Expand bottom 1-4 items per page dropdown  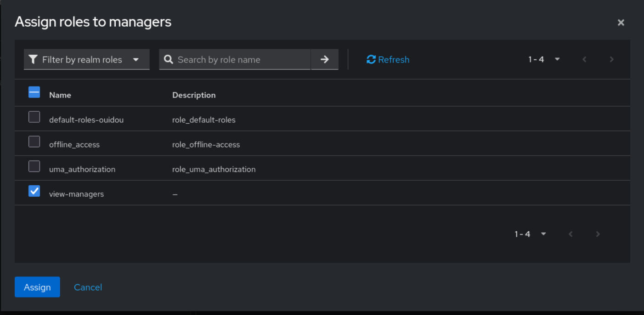tap(530, 234)
